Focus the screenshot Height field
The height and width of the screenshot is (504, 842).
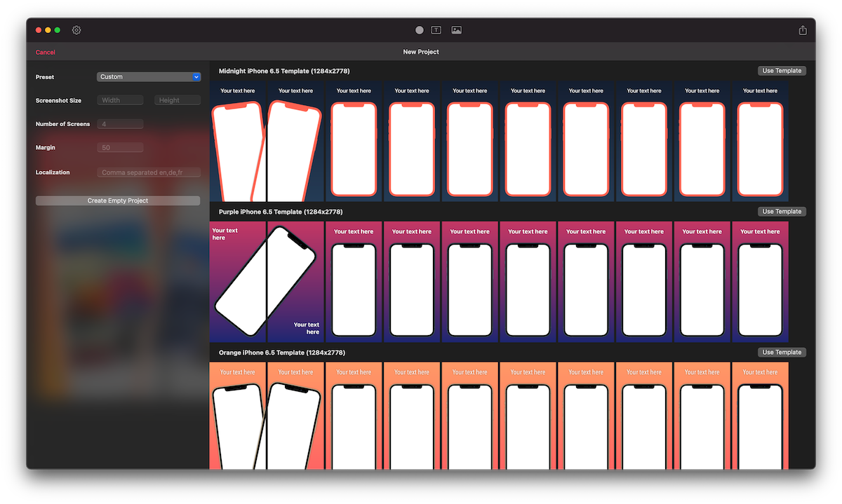pyautogui.click(x=178, y=100)
